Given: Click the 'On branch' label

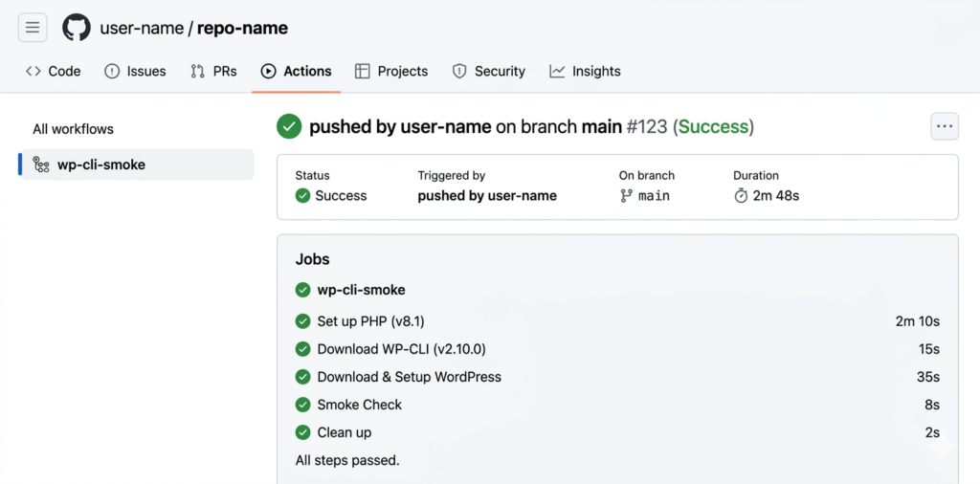Looking at the screenshot, I should [x=647, y=175].
